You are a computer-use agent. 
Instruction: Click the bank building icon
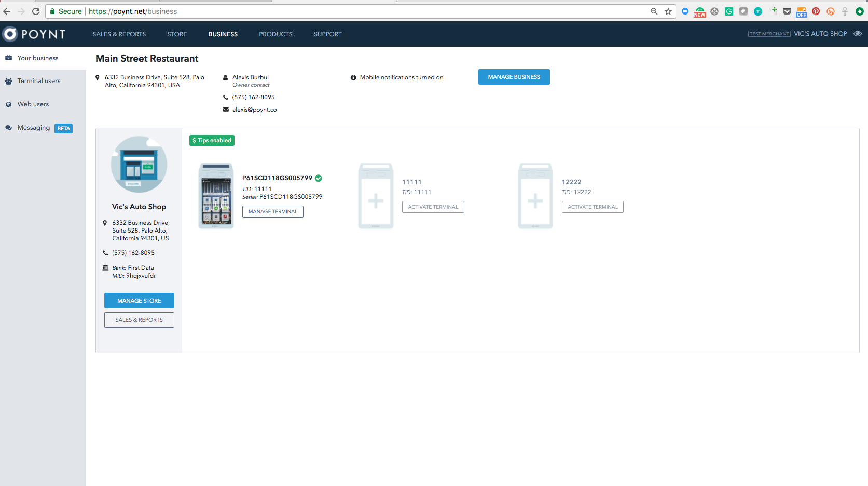click(105, 268)
